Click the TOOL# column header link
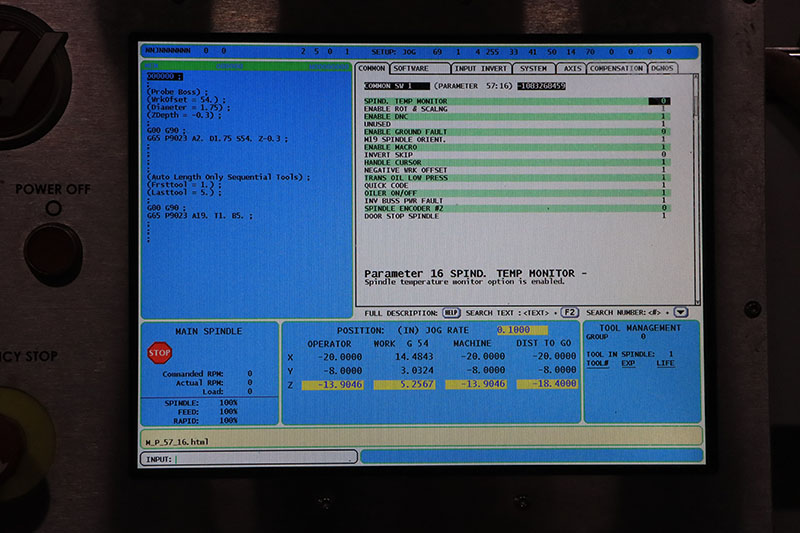This screenshot has height=533, width=800. pos(598,363)
